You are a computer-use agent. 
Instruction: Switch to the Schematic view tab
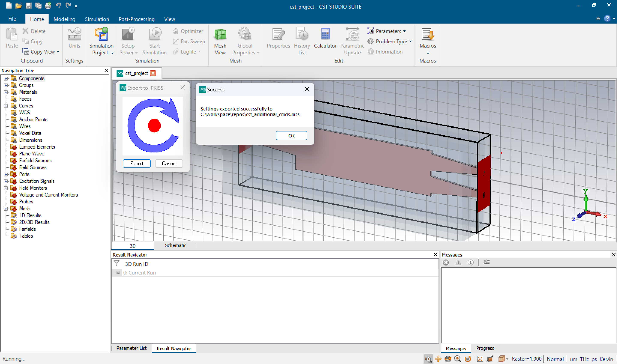point(175,245)
